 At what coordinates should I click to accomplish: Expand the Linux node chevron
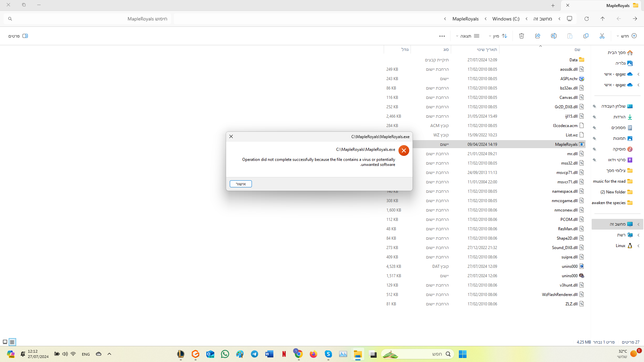638,246
